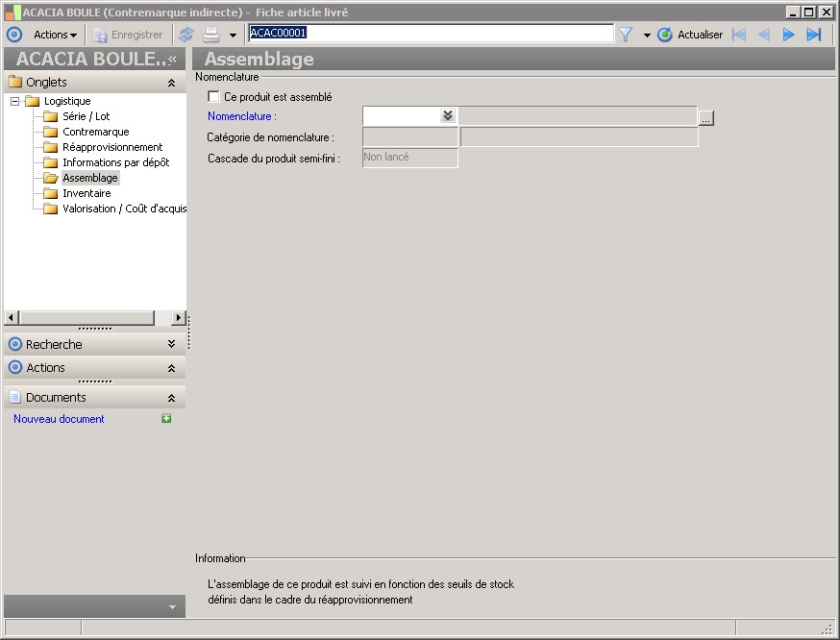840x640 pixels.
Task: Click the Nomenclature description field
Action: point(578,115)
